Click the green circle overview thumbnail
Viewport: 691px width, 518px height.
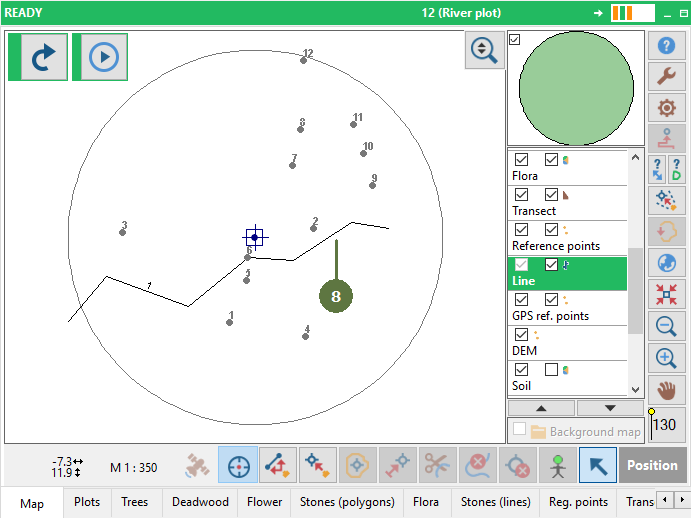coord(576,88)
